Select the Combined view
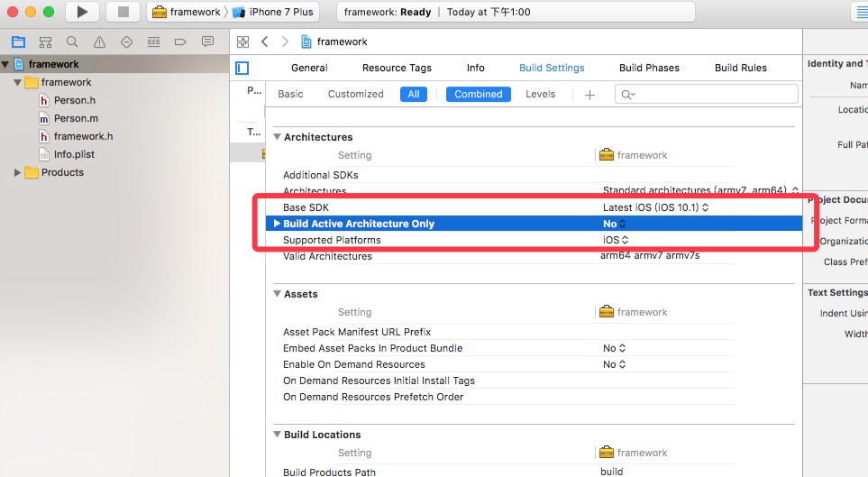 [x=479, y=94]
